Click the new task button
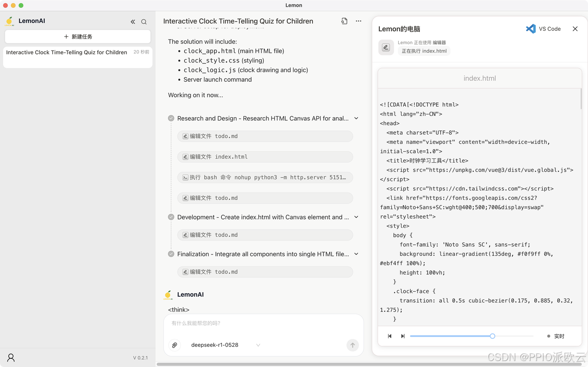Image resolution: width=588 pixels, height=367 pixels. tap(78, 37)
